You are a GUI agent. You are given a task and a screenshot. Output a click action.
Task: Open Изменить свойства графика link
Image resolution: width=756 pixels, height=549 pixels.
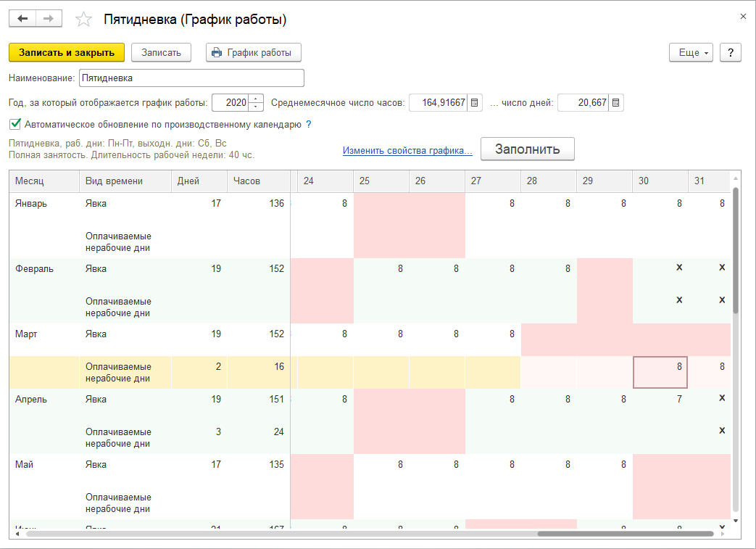pos(407,151)
